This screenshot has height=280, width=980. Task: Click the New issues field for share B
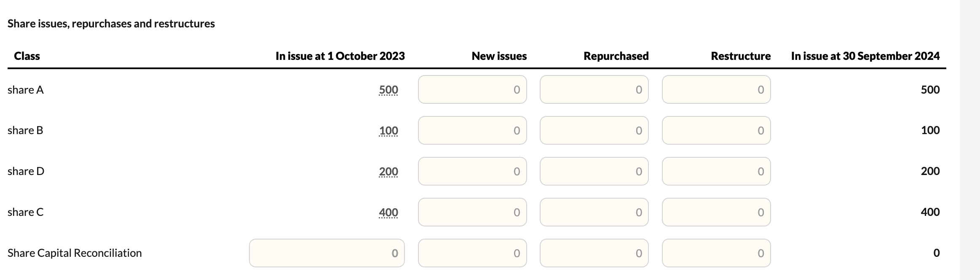tap(472, 130)
